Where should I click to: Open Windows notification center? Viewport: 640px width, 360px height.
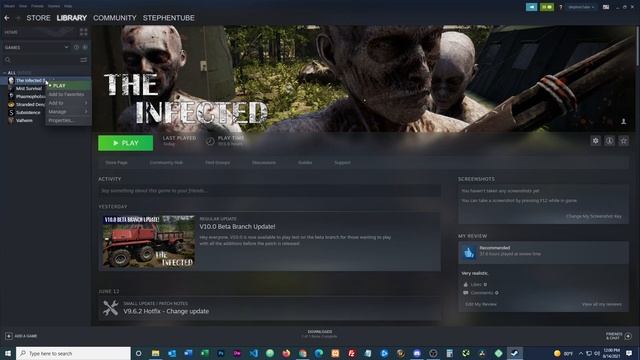pos(629,353)
